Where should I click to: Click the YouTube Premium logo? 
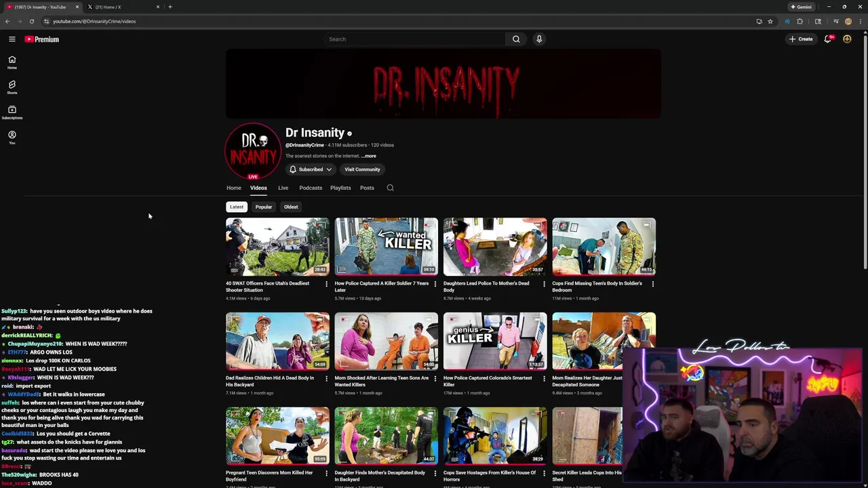point(42,39)
